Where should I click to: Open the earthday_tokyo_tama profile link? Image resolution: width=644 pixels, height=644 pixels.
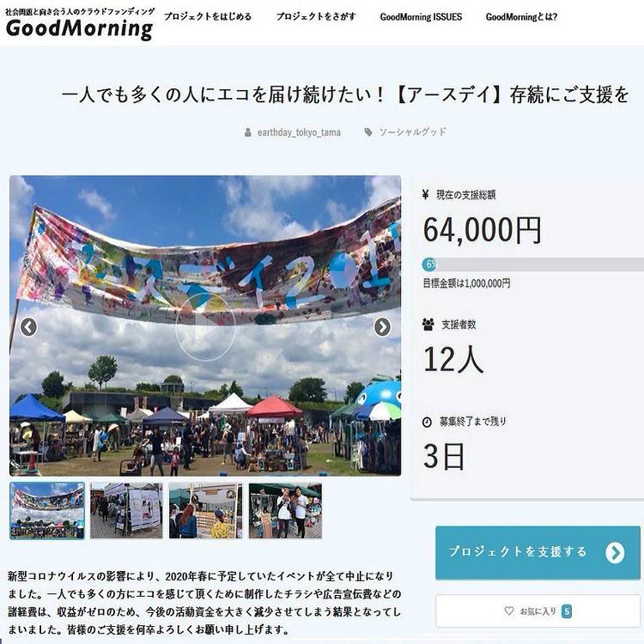pyautogui.click(x=299, y=132)
